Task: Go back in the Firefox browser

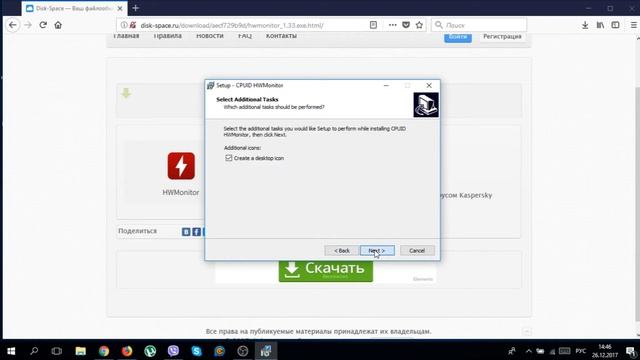Action: coord(13,25)
